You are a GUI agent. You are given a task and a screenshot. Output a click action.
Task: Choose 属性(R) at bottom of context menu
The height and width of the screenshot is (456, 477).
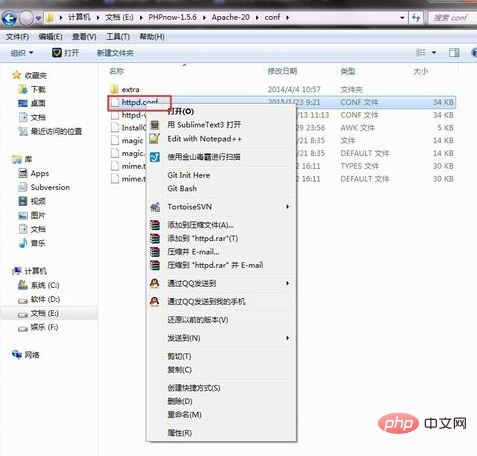180,433
